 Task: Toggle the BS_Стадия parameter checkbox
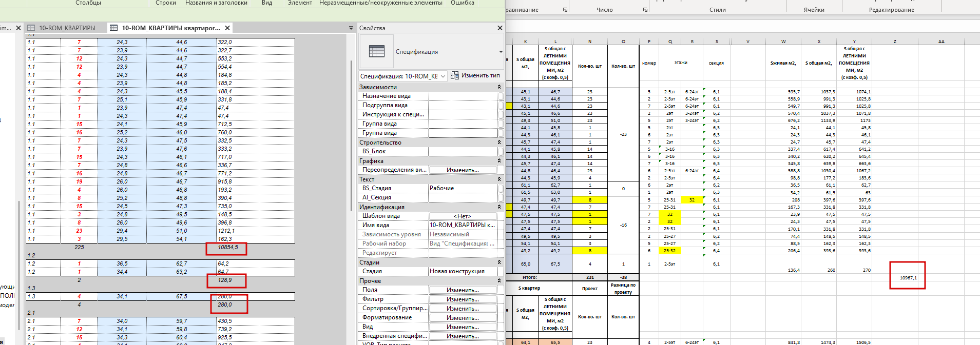(x=501, y=188)
